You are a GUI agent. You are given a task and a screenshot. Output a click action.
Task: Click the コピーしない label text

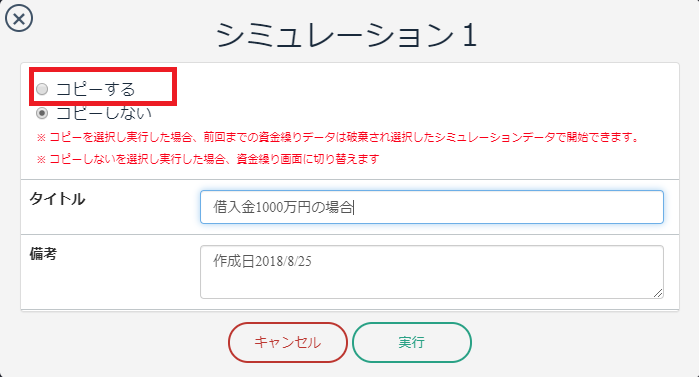pos(104,113)
